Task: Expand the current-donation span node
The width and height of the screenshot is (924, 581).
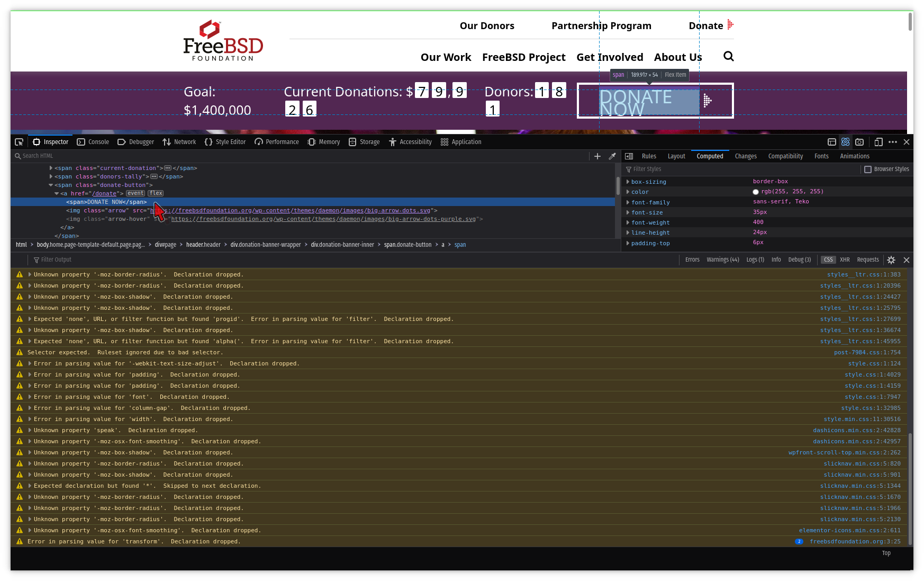Action: tap(51, 168)
